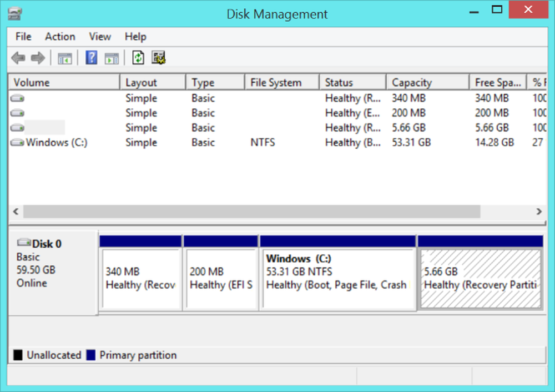Screen dimensions: 555x392
Task: Click the Healthy (B... status cell
Action: (x=353, y=142)
